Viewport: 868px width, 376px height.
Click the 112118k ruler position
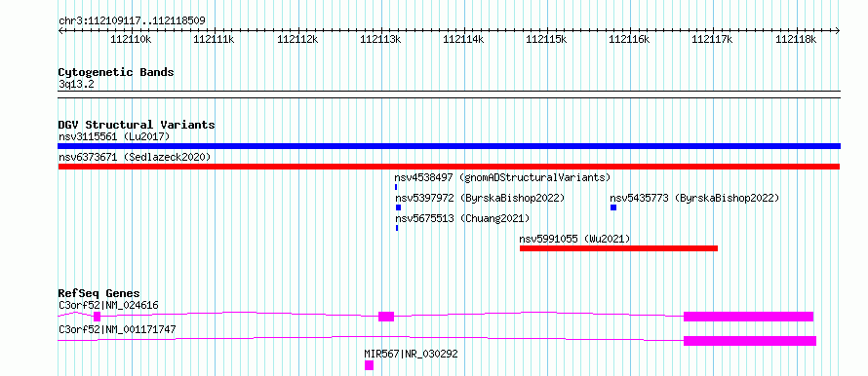point(796,39)
